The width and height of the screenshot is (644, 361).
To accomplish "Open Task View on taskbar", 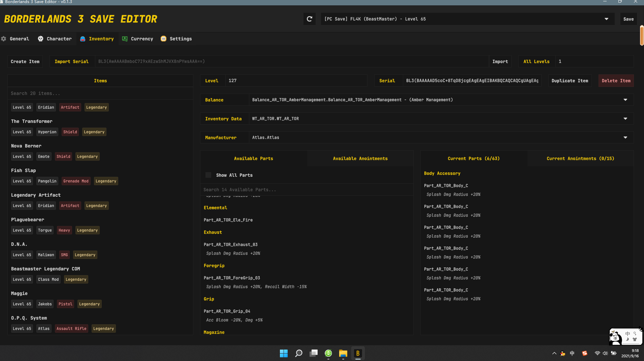I will coord(314,353).
